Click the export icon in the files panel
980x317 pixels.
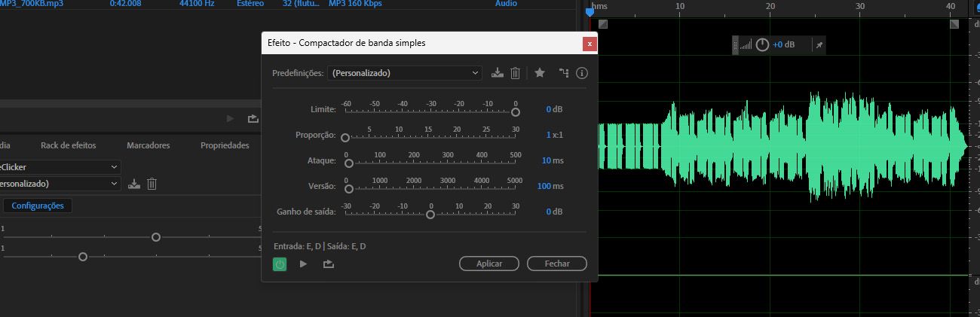(253, 118)
